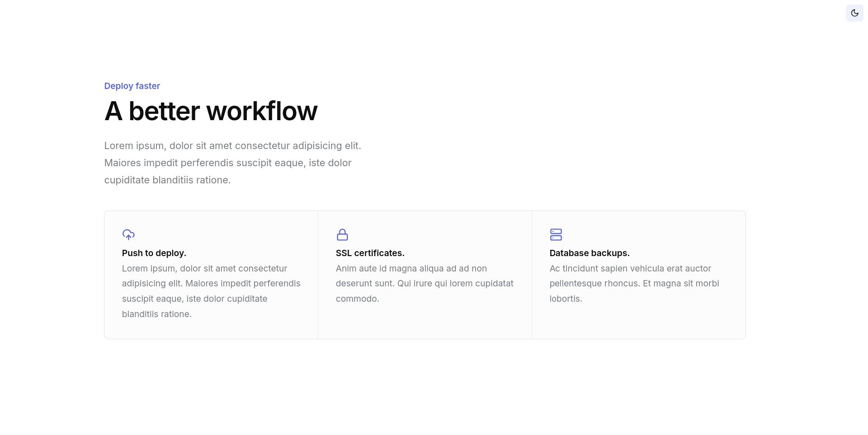Click the Push to deploy description paragraph

click(211, 291)
